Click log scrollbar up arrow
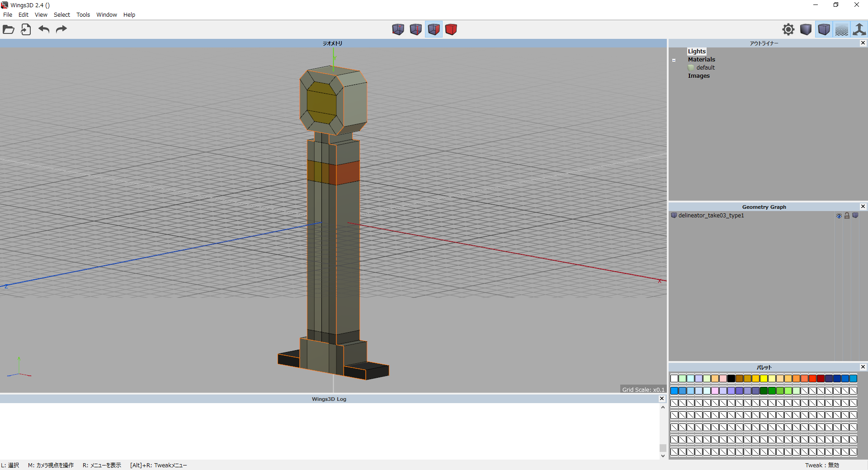This screenshot has height=470, width=868. (663, 407)
